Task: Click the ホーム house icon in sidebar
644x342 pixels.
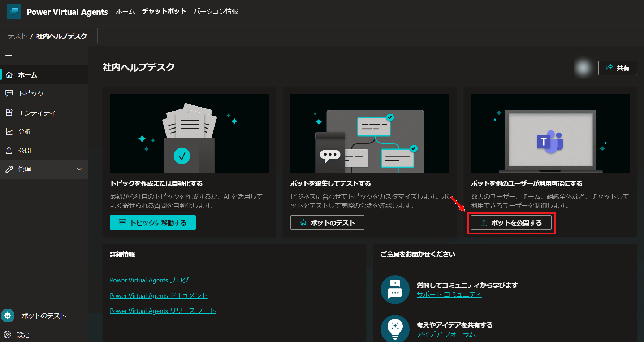Action: pos(9,75)
